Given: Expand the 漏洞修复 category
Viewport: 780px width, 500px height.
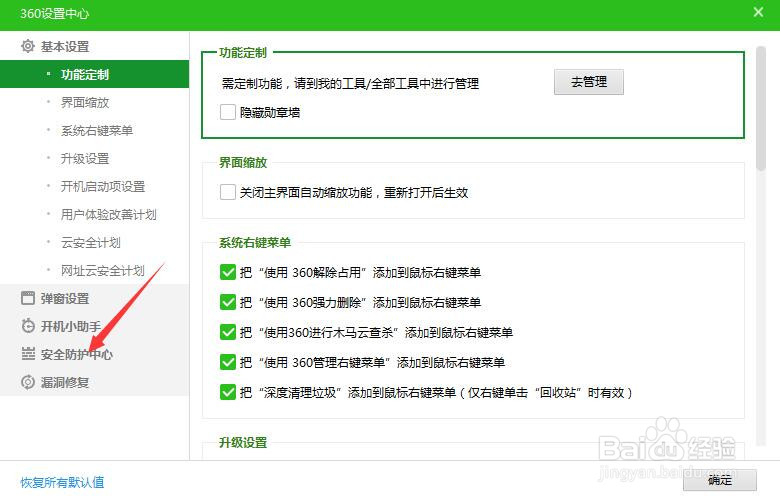Looking at the screenshot, I should pos(95,382).
